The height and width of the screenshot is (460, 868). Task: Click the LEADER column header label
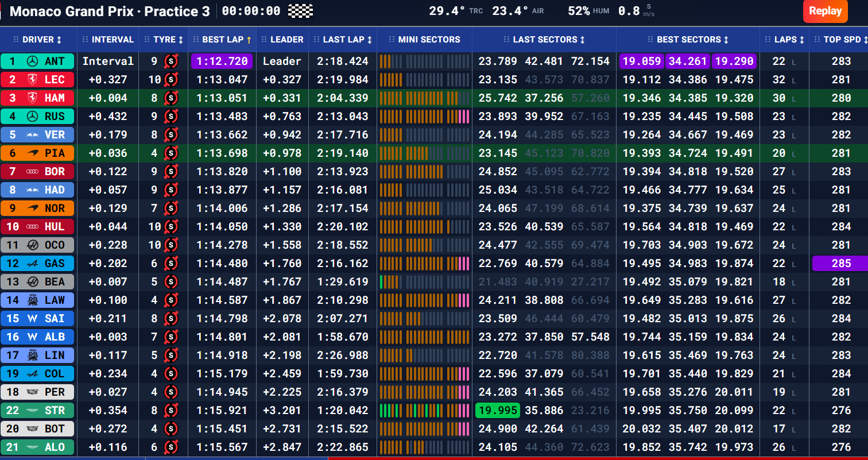pos(287,40)
